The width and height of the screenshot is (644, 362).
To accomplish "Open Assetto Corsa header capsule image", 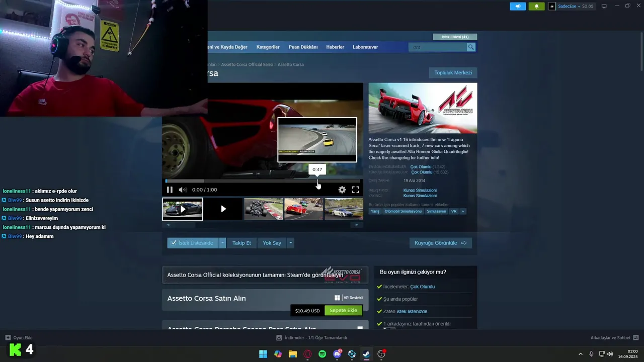I will coord(423,108).
